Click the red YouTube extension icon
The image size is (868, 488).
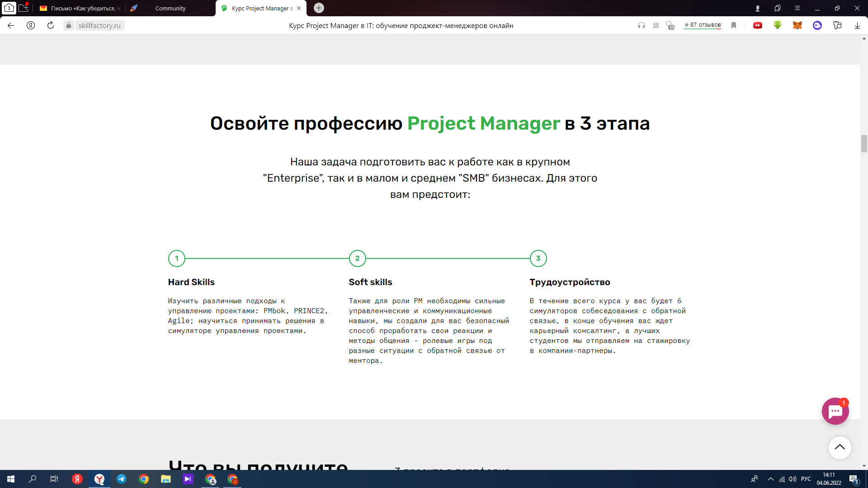click(758, 25)
